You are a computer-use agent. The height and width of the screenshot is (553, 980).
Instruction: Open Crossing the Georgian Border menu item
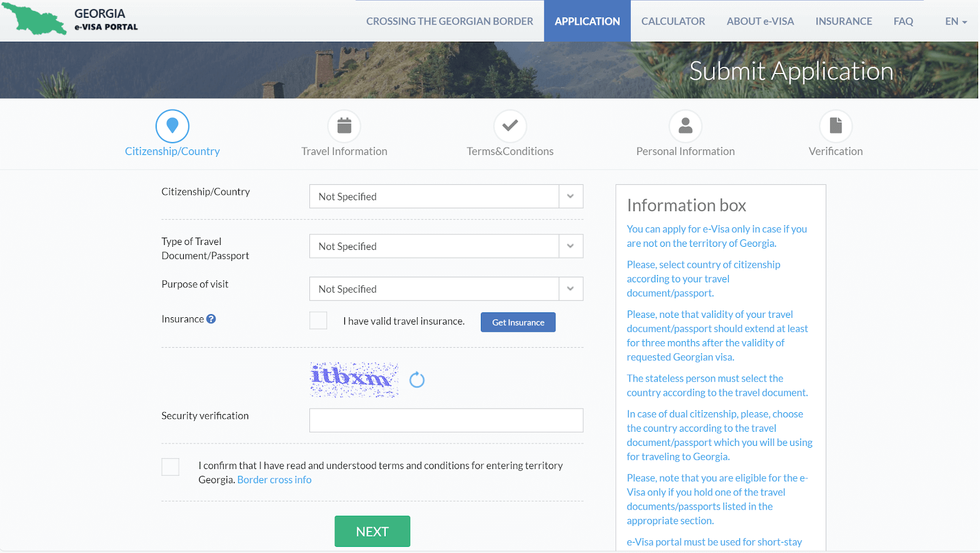click(450, 21)
